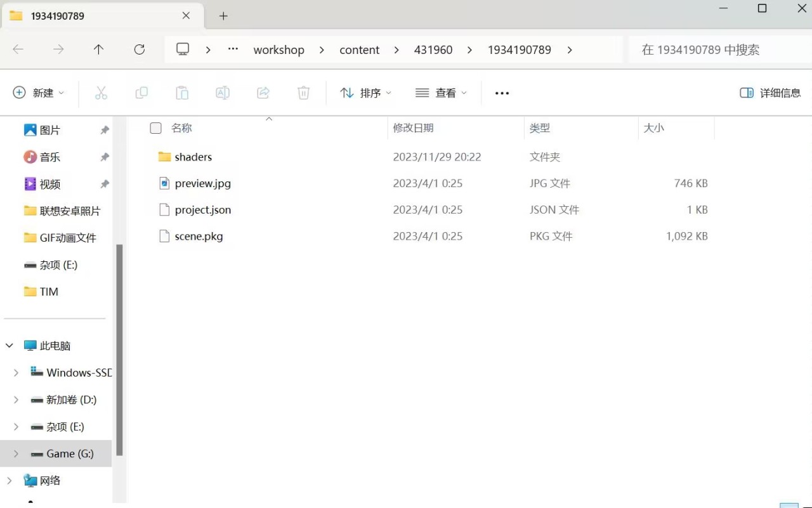Open the 排序 sort dropdown

(x=366, y=93)
